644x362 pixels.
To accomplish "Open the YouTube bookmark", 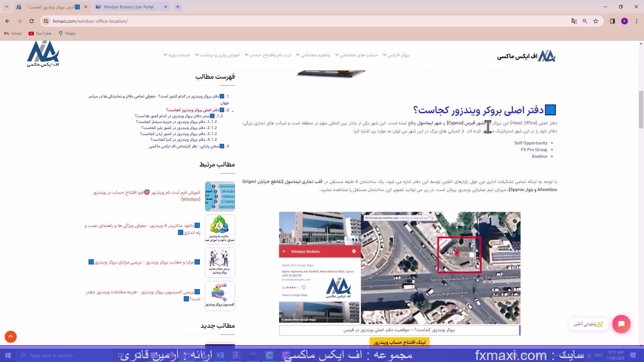I will (40, 34).
